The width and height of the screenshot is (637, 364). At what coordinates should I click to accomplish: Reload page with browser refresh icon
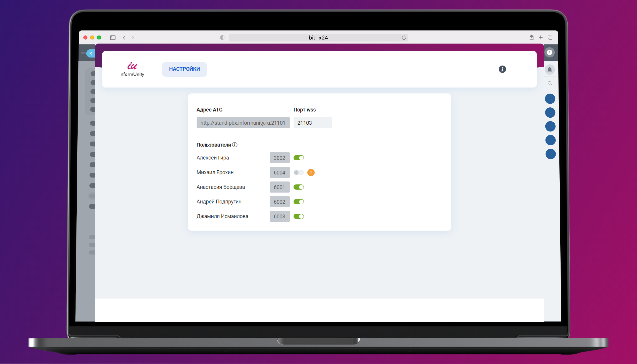point(404,38)
